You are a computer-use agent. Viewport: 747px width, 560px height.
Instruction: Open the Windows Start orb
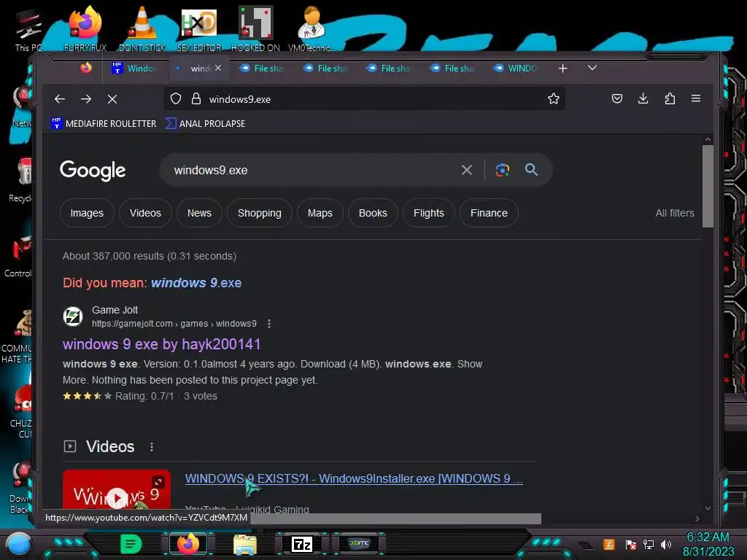coord(18,544)
